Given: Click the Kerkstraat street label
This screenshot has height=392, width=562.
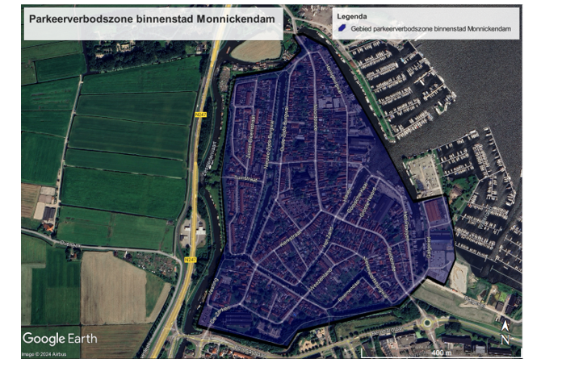Looking at the screenshot, I should coord(290,240).
